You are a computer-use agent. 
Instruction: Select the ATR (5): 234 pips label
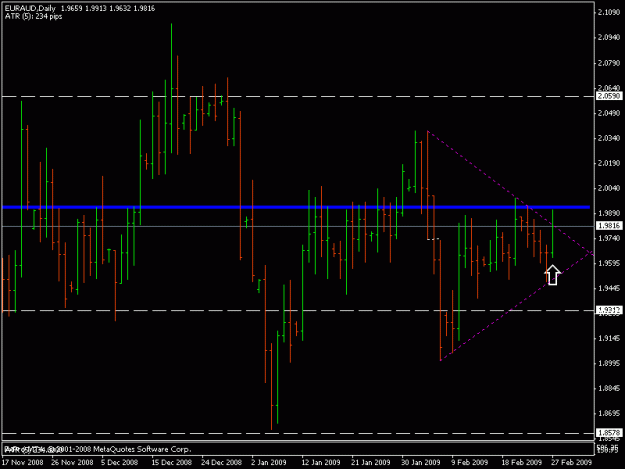33,16
